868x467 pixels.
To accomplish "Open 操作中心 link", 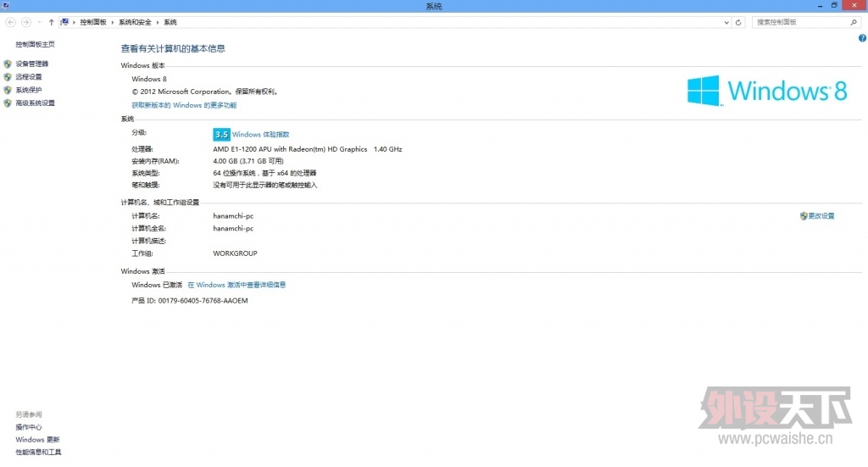I will [28, 427].
